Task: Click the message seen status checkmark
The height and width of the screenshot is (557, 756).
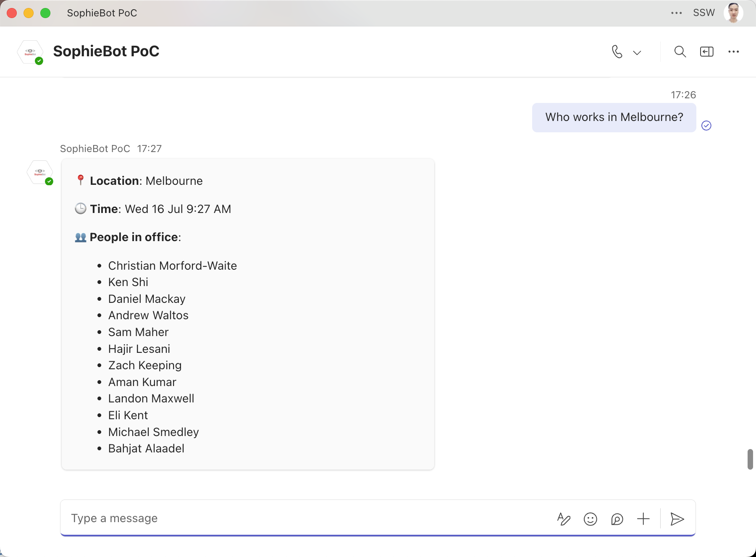Action: pyautogui.click(x=706, y=126)
